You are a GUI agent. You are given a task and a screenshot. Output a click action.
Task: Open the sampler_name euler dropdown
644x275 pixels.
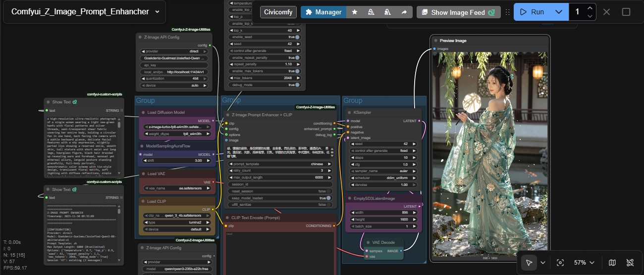pos(383,171)
